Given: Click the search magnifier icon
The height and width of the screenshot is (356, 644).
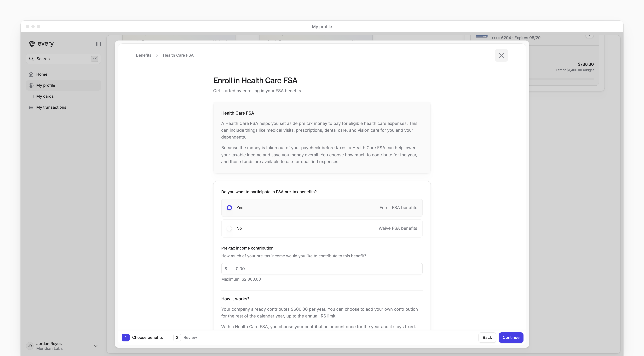Looking at the screenshot, I should pyautogui.click(x=31, y=59).
